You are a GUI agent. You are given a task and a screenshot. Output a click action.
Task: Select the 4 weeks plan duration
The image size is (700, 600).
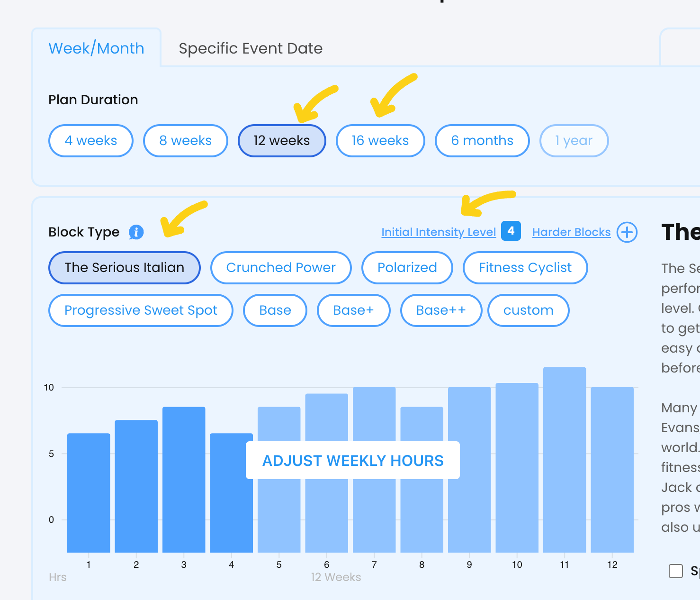click(90, 141)
